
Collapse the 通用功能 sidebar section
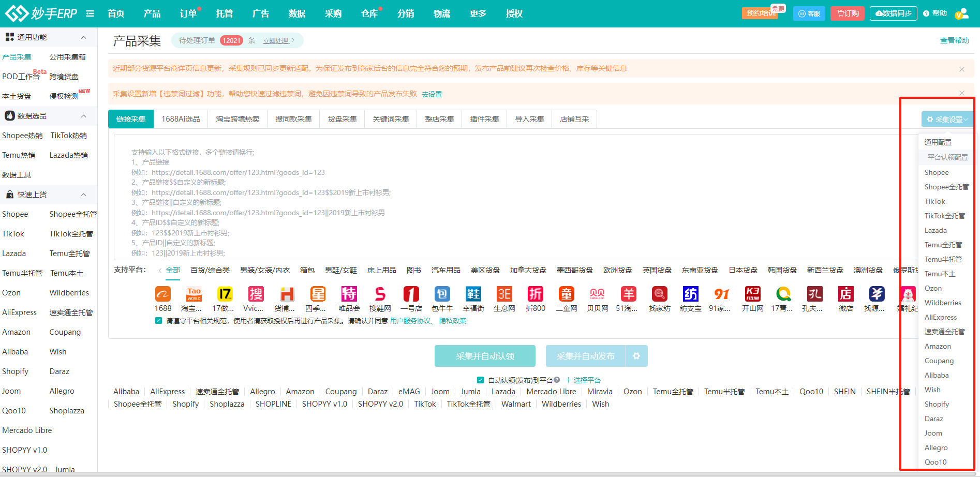pos(83,37)
